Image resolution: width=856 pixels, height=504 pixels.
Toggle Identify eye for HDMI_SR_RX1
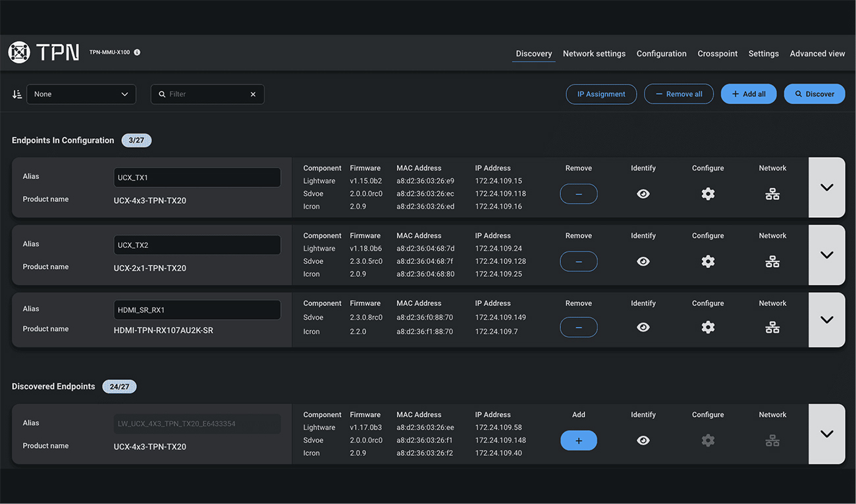click(643, 328)
